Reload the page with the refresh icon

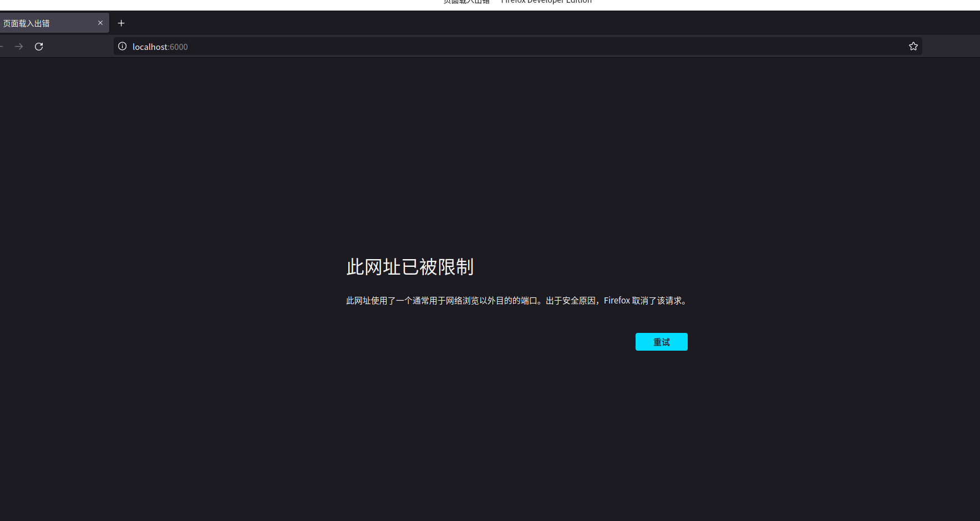click(39, 47)
